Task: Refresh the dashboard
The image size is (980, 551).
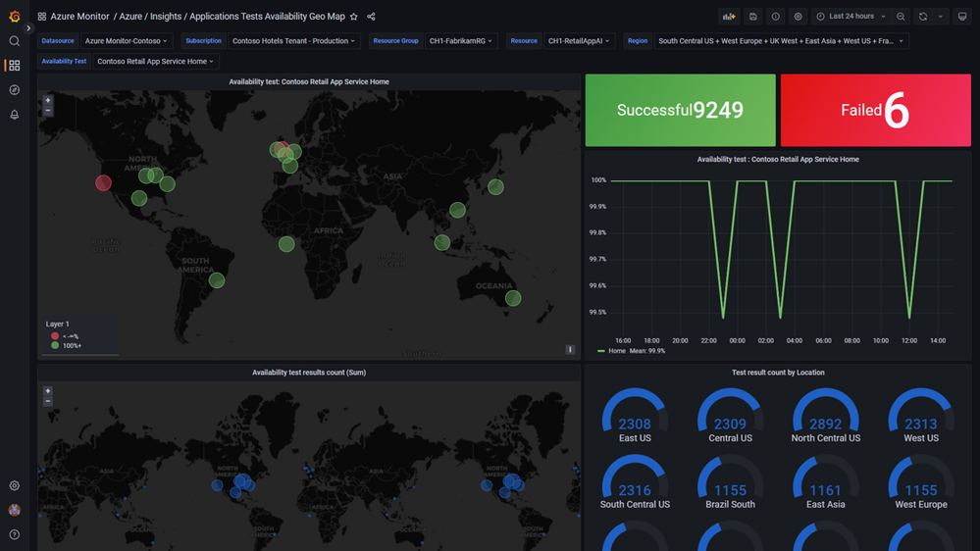Action: (923, 17)
